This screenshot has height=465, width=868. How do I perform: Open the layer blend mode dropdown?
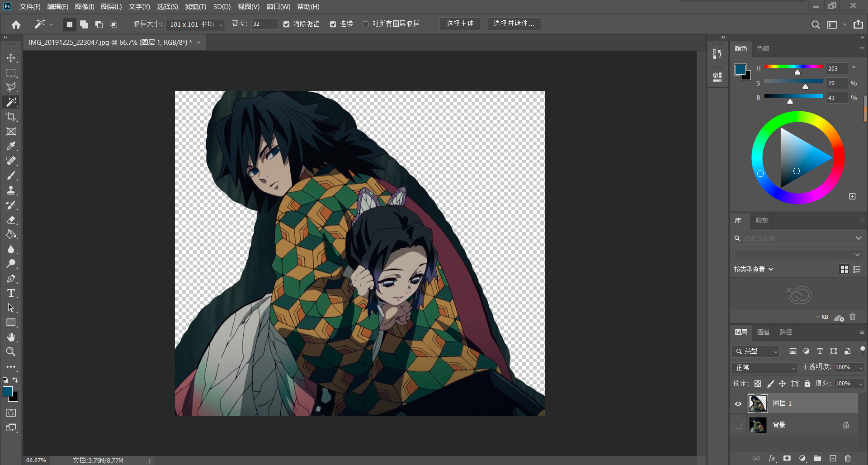click(764, 368)
